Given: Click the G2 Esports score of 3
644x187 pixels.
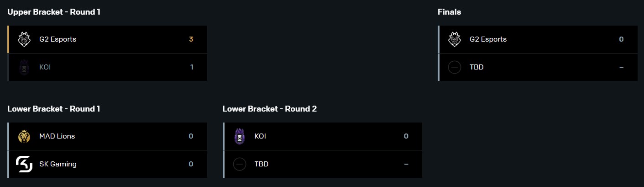Looking at the screenshot, I should (191, 39).
